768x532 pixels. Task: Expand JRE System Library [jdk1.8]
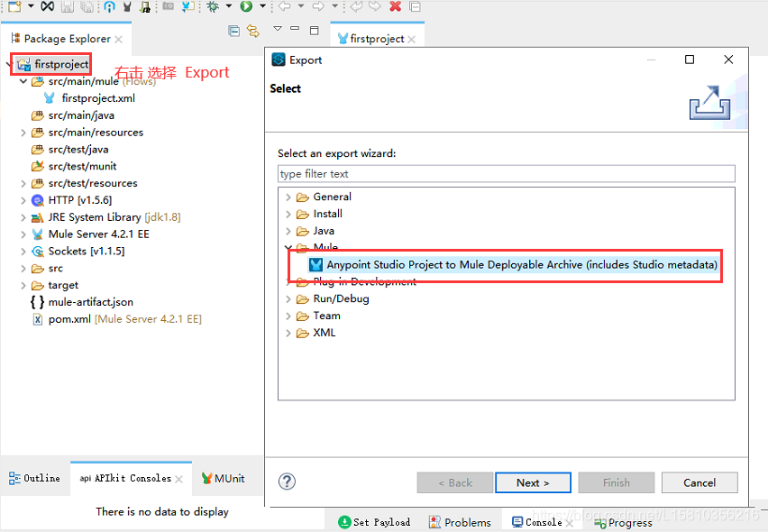click(23, 217)
